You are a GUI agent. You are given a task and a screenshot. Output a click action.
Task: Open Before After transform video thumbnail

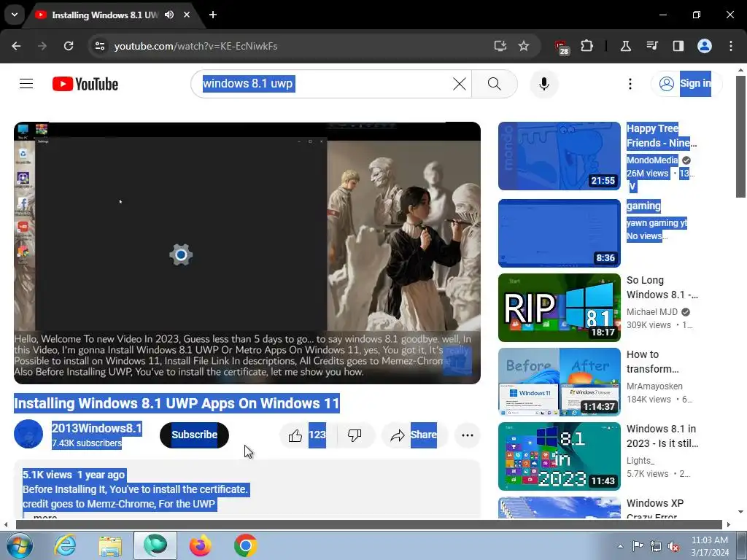[x=560, y=382]
